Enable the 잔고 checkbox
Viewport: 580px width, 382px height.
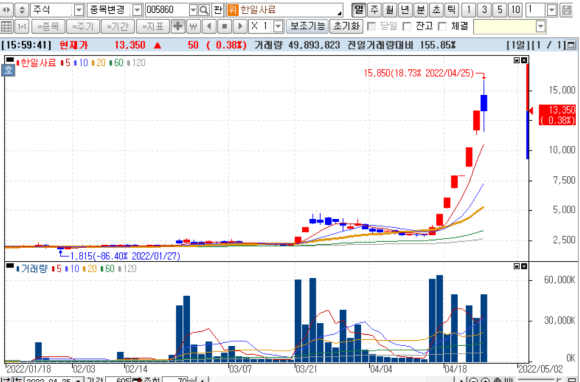407,27
